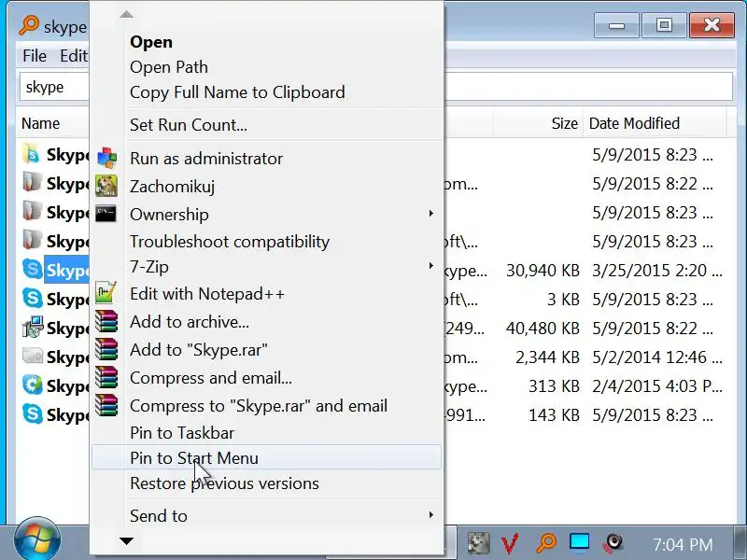Choose Open in the context menu

[x=151, y=42]
